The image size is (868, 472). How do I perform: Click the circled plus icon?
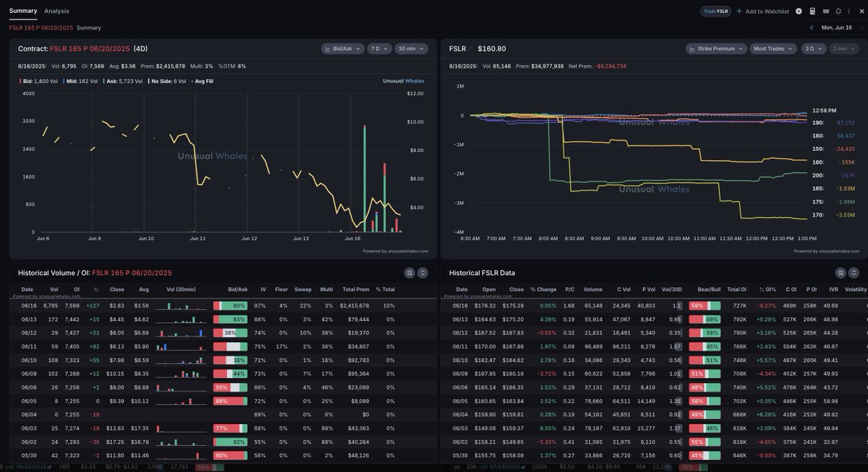(x=799, y=11)
